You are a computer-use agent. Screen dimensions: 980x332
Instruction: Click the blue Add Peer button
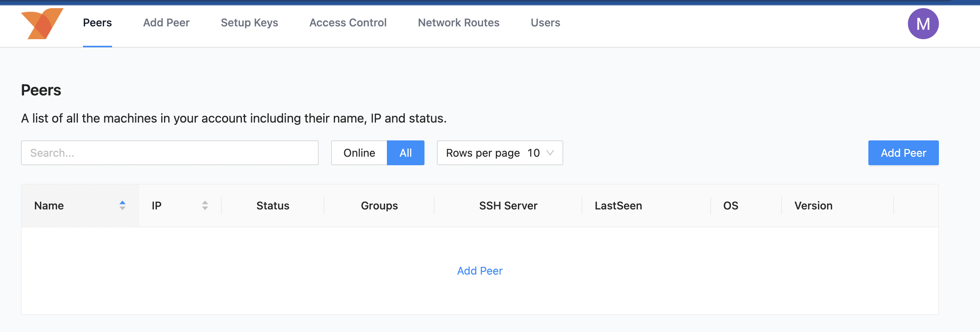(903, 153)
